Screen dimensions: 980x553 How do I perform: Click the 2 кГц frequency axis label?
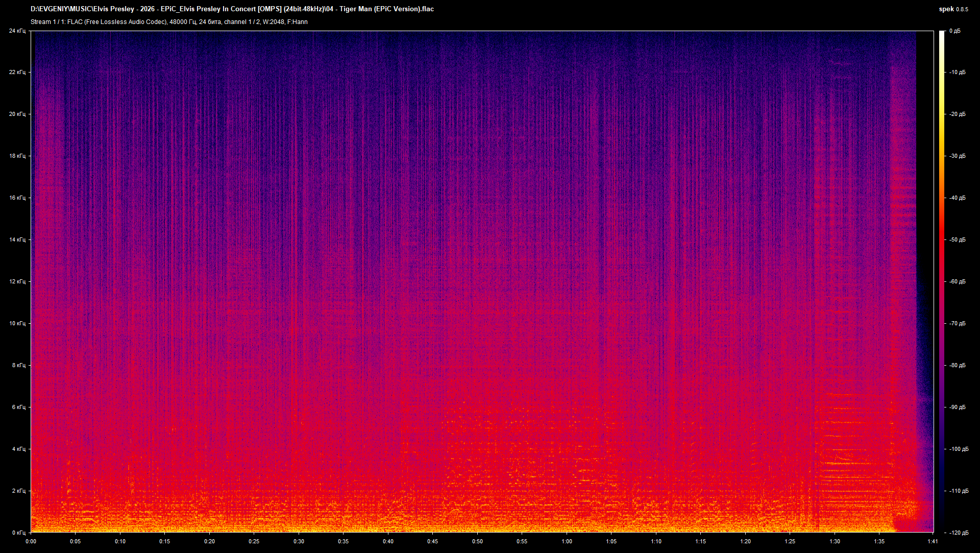(19, 491)
